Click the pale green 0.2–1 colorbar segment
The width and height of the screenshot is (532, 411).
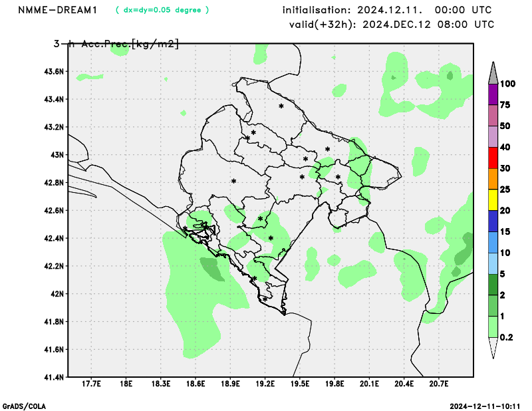point(493,327)
